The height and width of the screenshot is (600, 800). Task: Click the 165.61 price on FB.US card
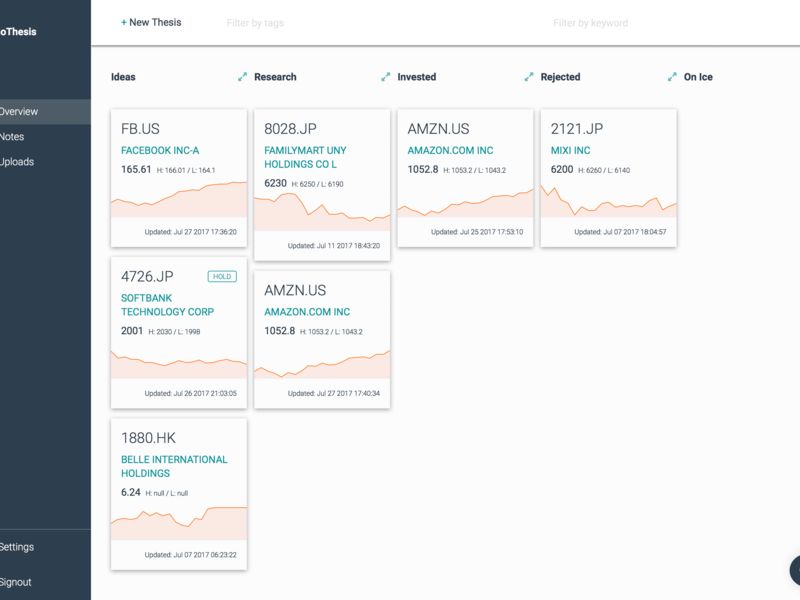point(136,169)
